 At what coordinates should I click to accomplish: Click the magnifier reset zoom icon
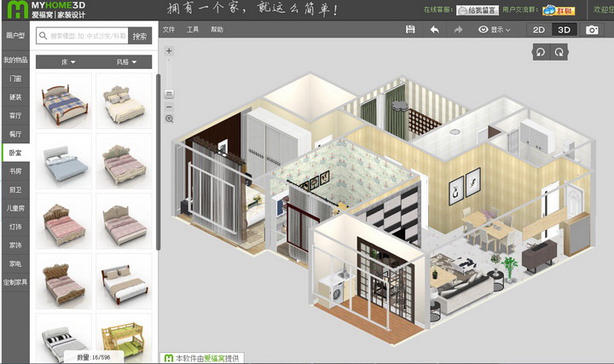point(169,118)
